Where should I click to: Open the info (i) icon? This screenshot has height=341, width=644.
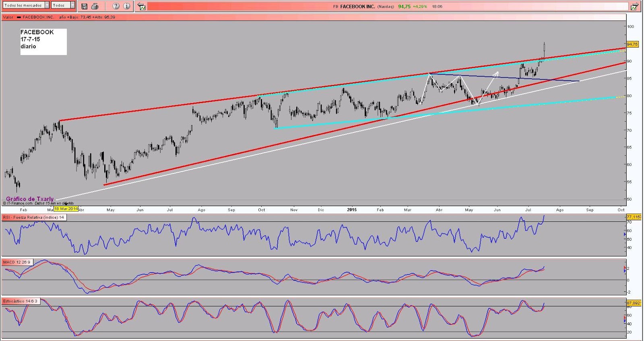click(127, 6)
